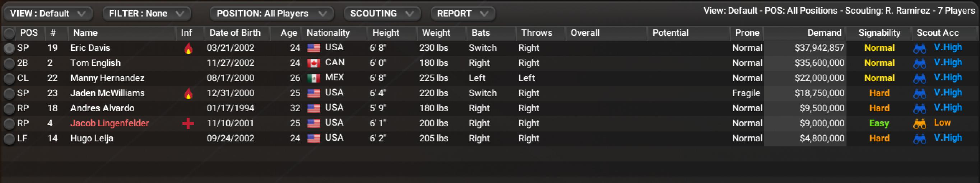Sort the list by Signability column
Screen dimensions: 980x183
(x=879, y=33)
